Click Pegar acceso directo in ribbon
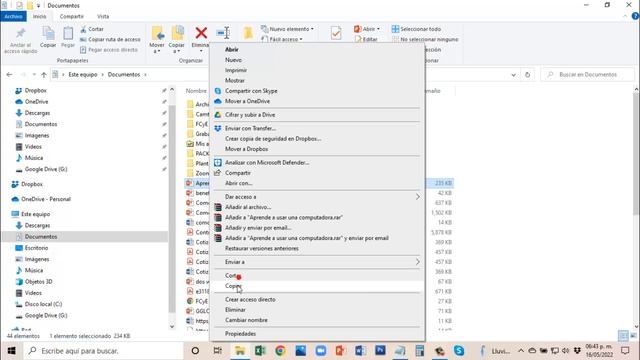Image resolution: width=640 pixels, height=360 pixels. click(x=109, y=50)
